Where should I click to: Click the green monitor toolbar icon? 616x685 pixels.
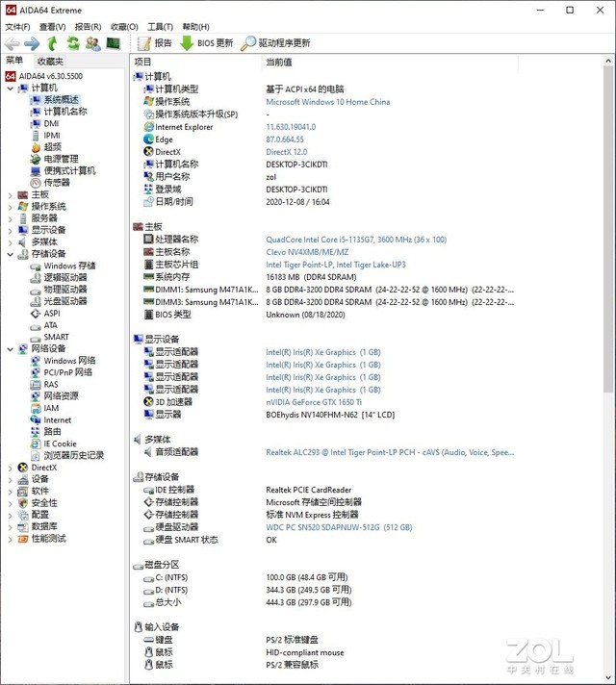point(114,43)
